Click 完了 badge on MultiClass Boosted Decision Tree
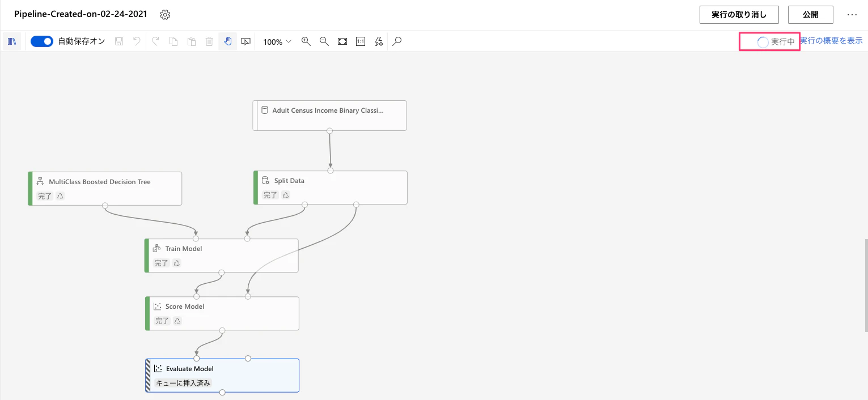The image size is (868, 400). pos(45,196)
